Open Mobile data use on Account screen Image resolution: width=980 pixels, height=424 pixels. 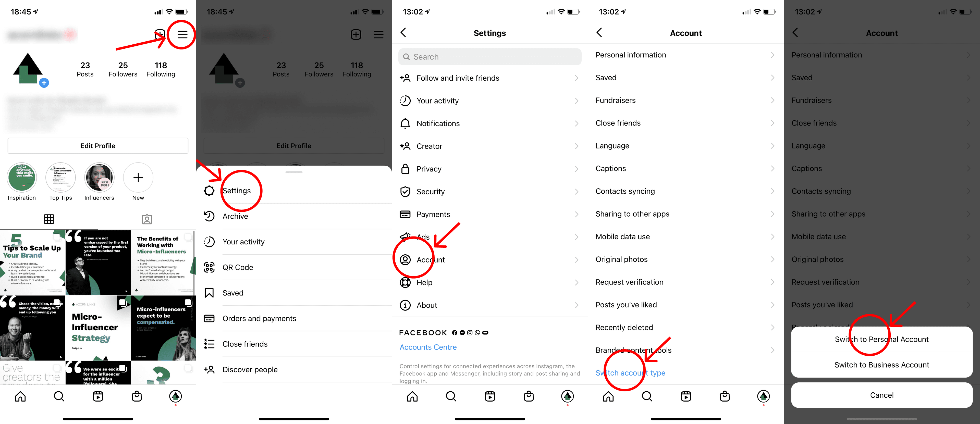[x=685, y=236]
